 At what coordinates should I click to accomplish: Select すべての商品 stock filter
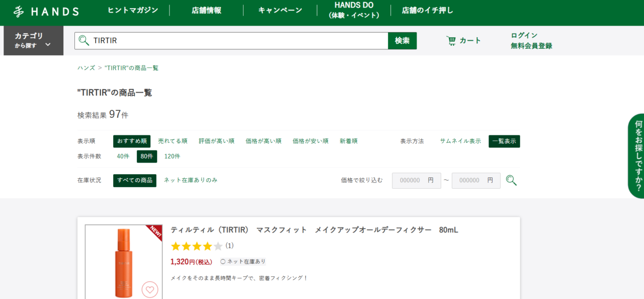(x=135, y=180)
